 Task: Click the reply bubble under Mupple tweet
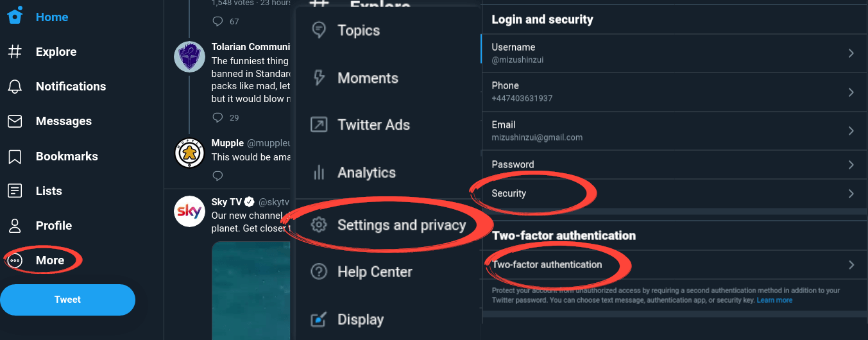point(217,176)
